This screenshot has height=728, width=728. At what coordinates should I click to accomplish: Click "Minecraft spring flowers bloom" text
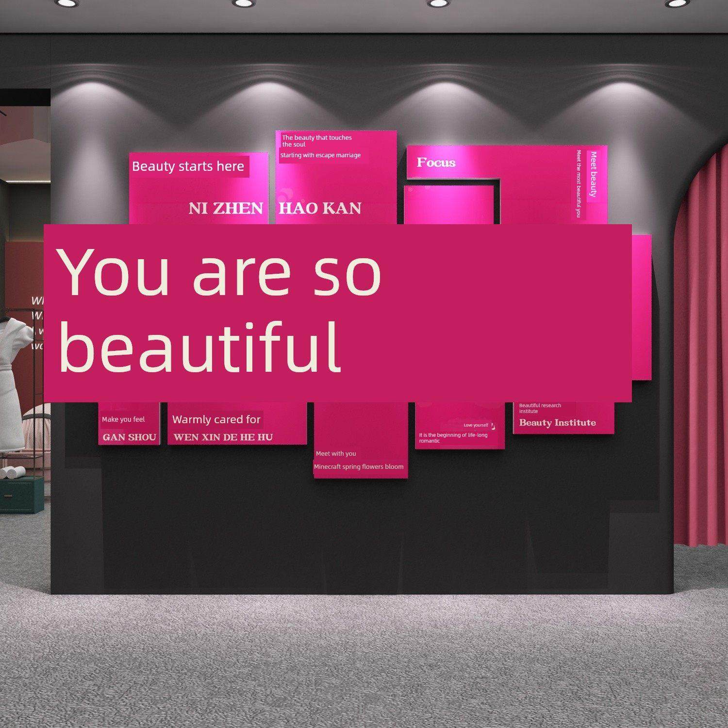coord(359,467)
